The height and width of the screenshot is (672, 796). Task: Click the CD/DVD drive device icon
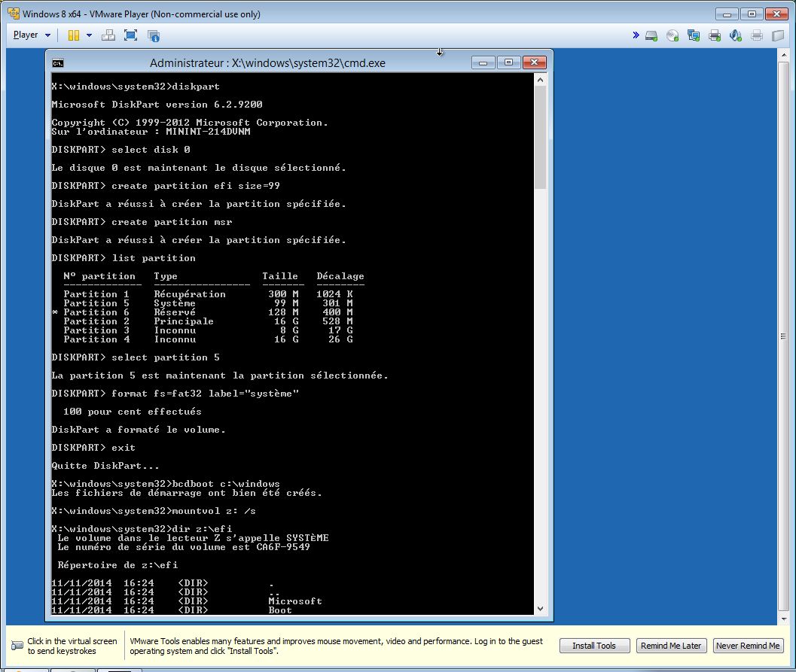tap(672, 35)
